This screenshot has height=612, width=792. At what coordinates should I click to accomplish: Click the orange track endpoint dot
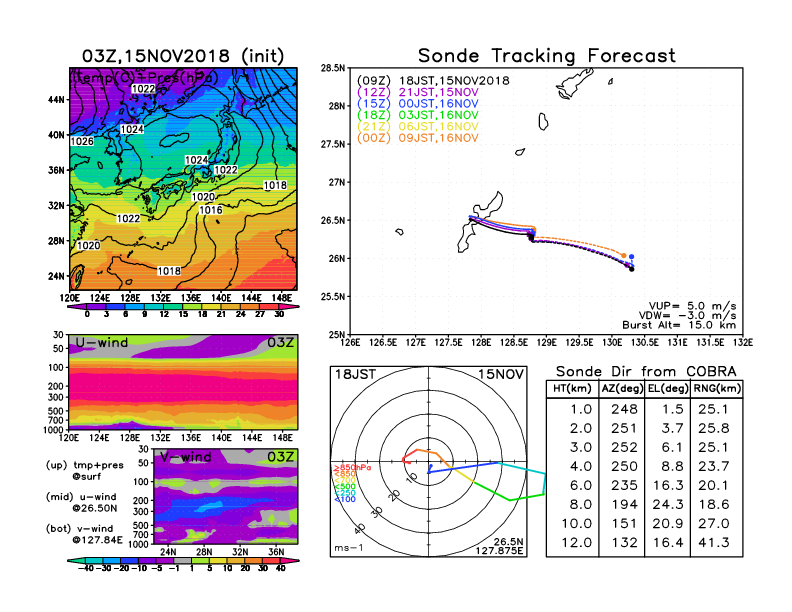(x=624, y=256)
